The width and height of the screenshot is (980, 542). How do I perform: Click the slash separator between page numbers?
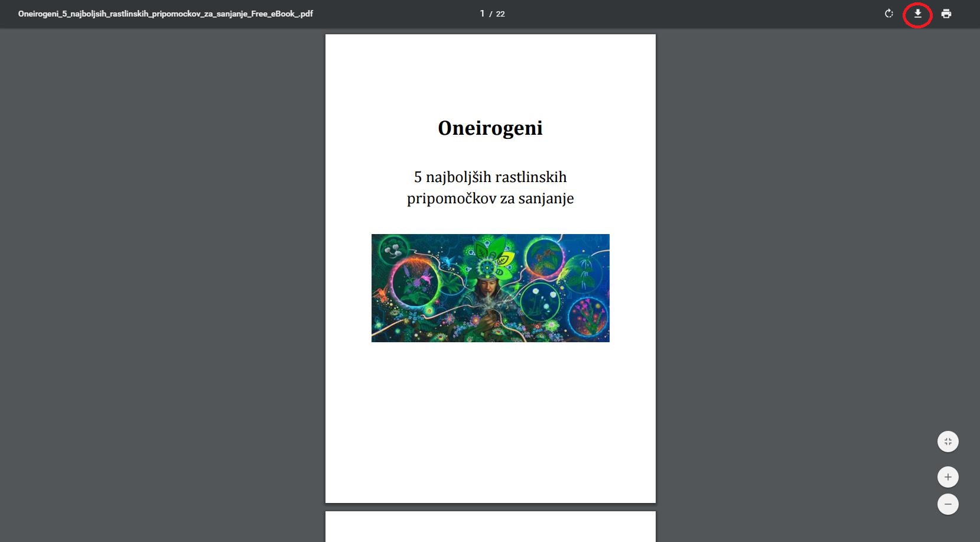pos(491,14)
